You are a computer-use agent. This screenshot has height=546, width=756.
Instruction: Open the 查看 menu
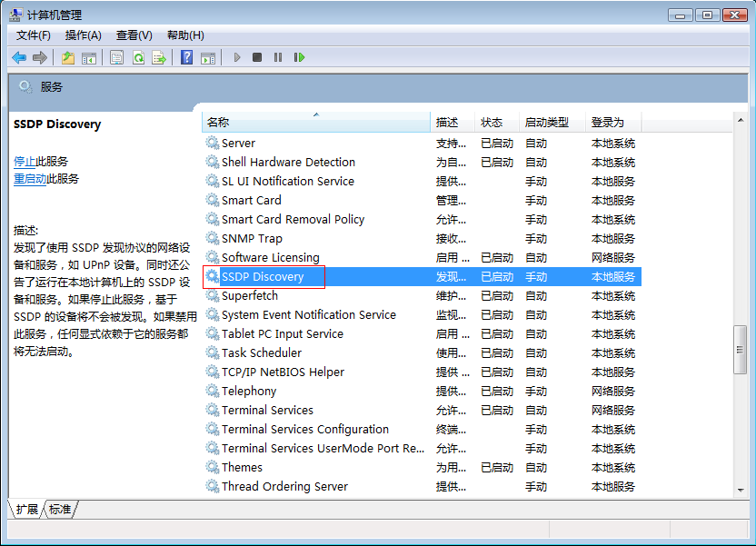tap(133, 35)
